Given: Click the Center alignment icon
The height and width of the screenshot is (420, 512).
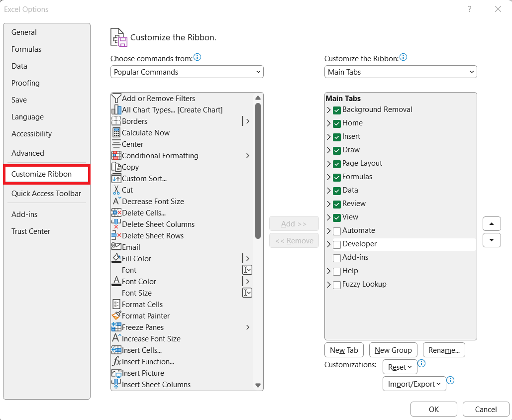Looking at the screenshot, I should tap(116, 144).
